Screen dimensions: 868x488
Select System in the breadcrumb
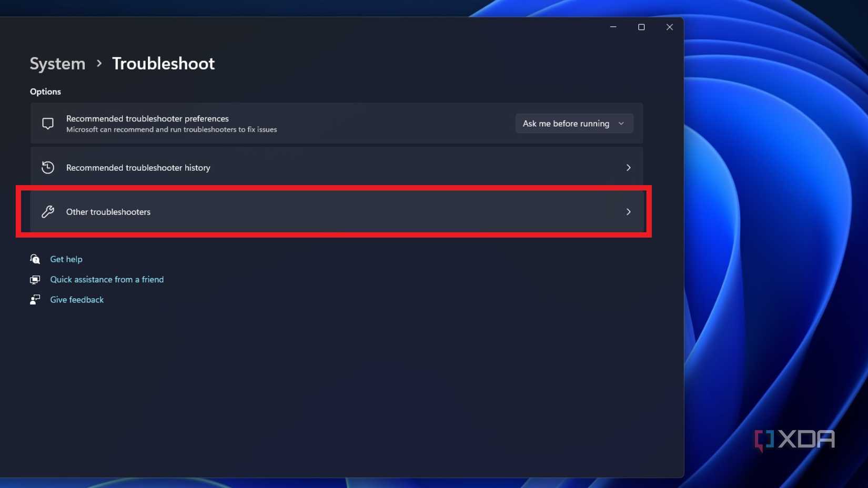point(57,63)
